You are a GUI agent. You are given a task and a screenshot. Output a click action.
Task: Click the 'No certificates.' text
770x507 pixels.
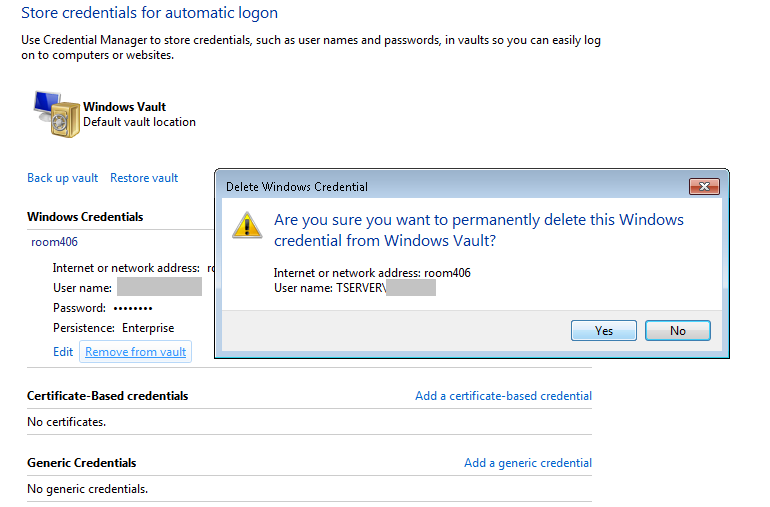click(x=66, y=422)
